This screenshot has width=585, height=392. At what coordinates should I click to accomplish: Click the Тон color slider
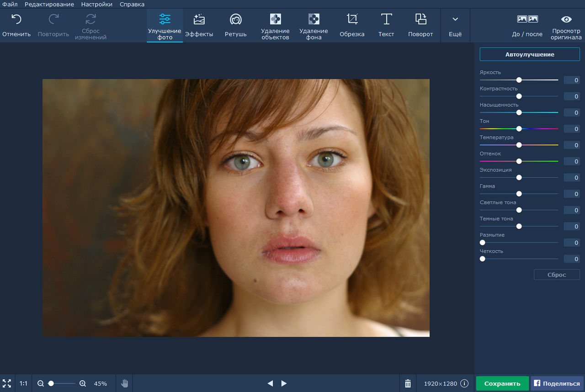(519, 129)
